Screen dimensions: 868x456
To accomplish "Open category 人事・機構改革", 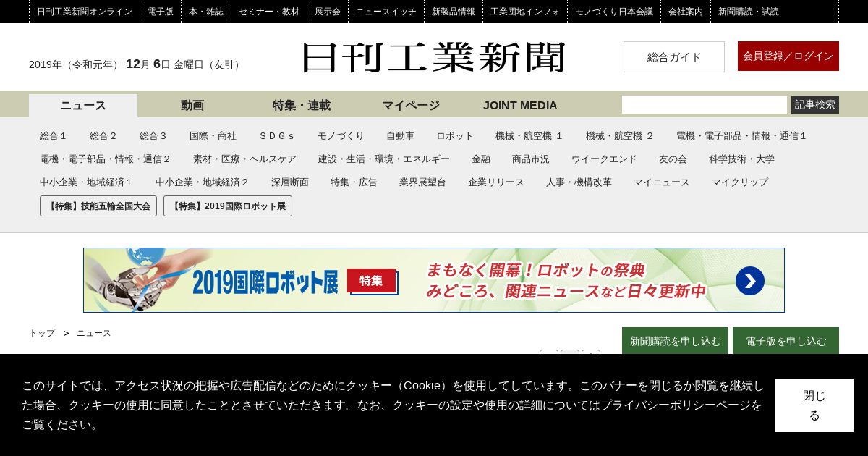I will pos(579,182).
